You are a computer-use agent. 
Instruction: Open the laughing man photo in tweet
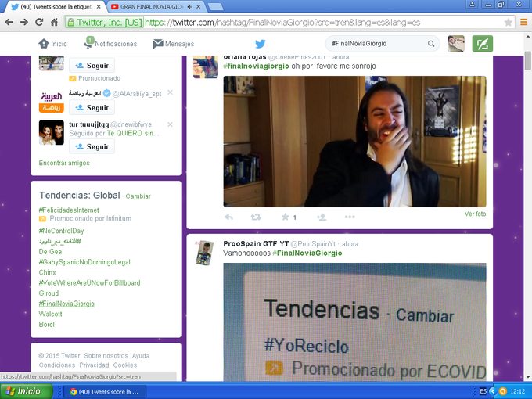pyautogui.click(x=354, y=142)
